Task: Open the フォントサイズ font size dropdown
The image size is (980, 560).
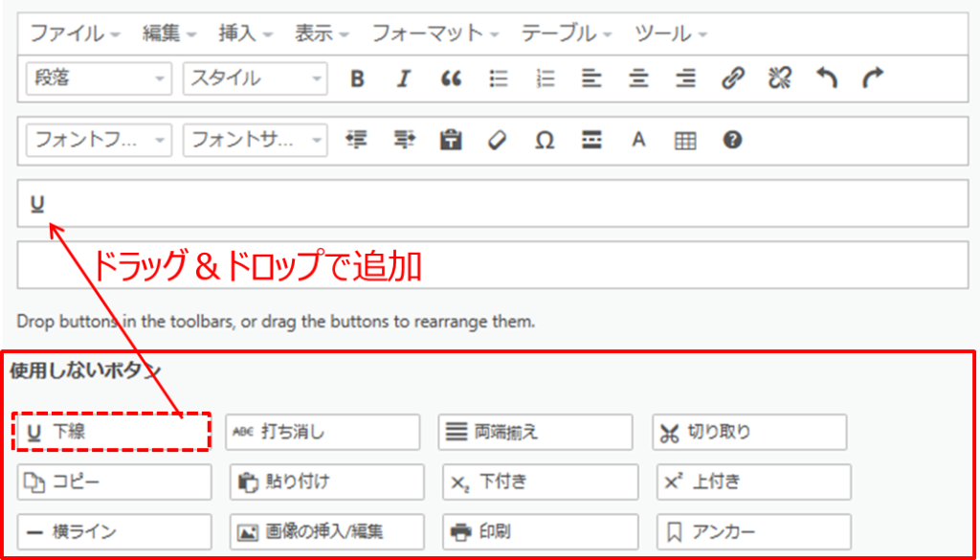Action: pos(255,141)
